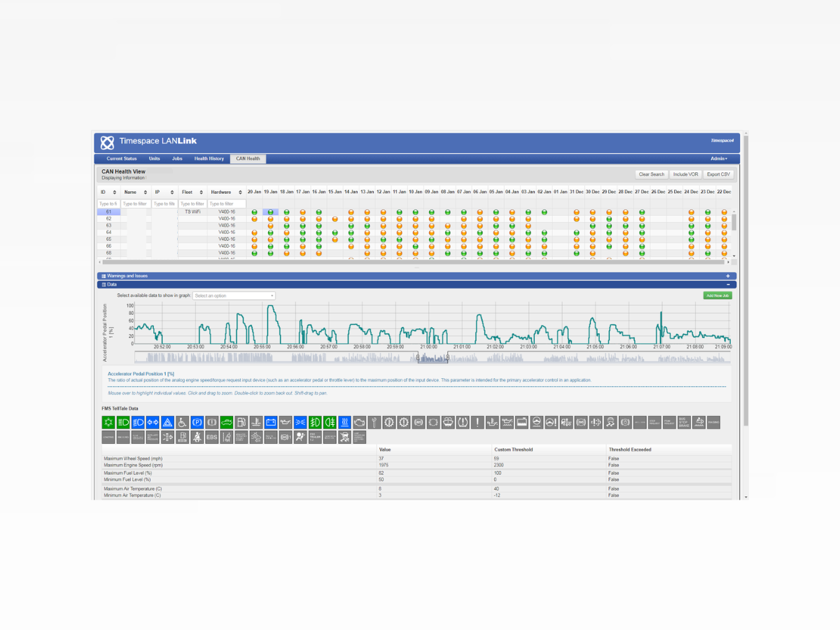
Task: Click the parking brake (P) telltale icon
Action: [x=197, y=422]
